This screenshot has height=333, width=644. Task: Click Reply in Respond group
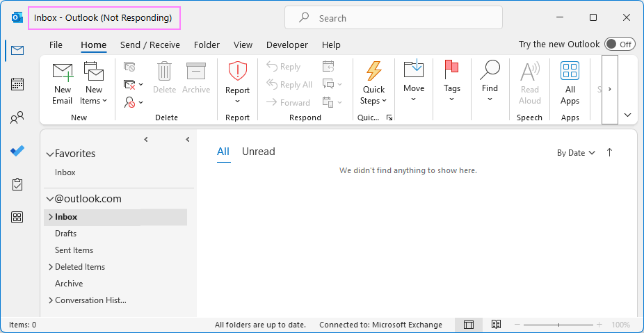tap(283, 67)
